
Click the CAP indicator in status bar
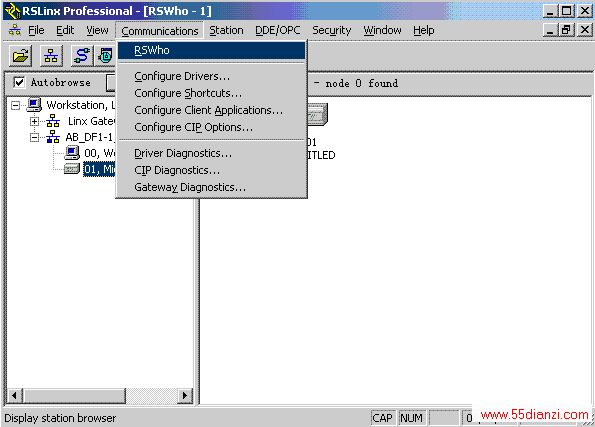click(x=382, y=418)
